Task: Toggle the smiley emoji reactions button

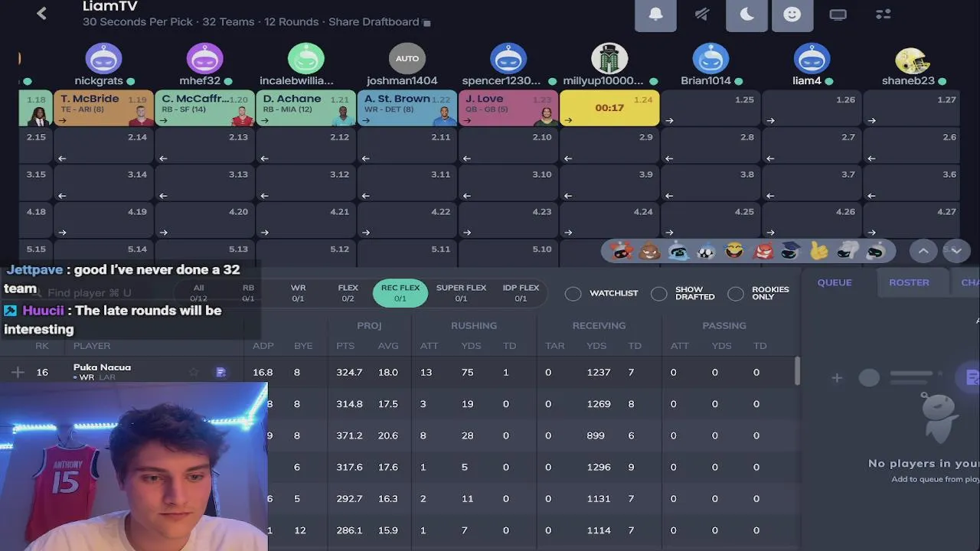Action: click(x=792, y=14)
